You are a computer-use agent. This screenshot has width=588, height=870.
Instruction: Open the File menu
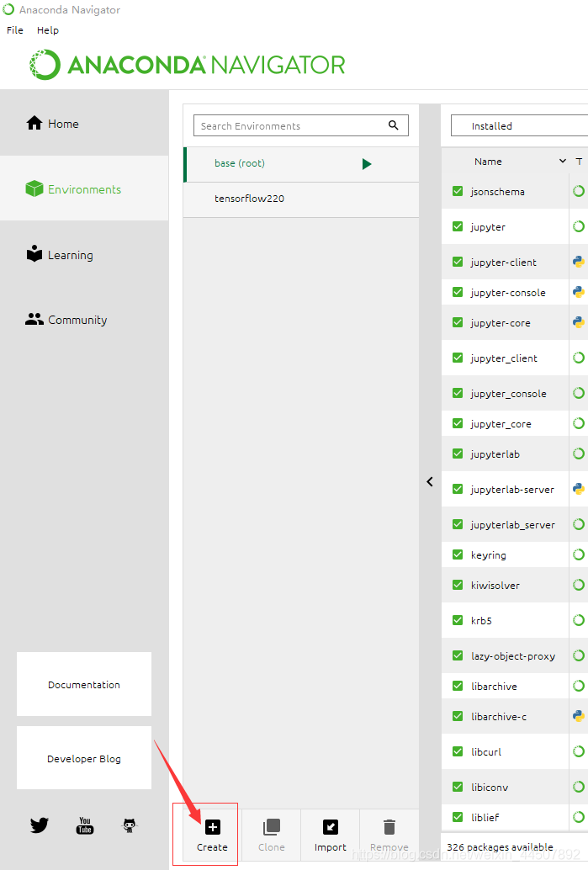click(x=15, y=30)
